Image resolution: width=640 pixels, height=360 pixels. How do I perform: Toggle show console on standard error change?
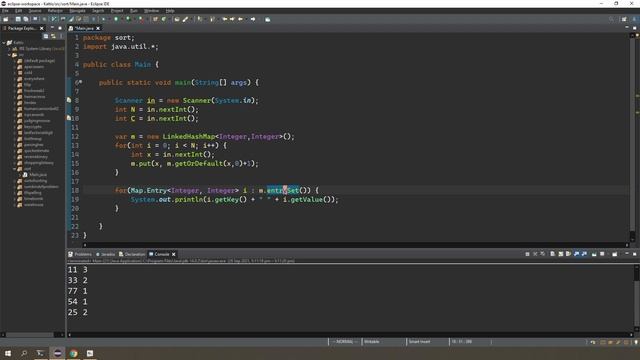click(584, 254)
